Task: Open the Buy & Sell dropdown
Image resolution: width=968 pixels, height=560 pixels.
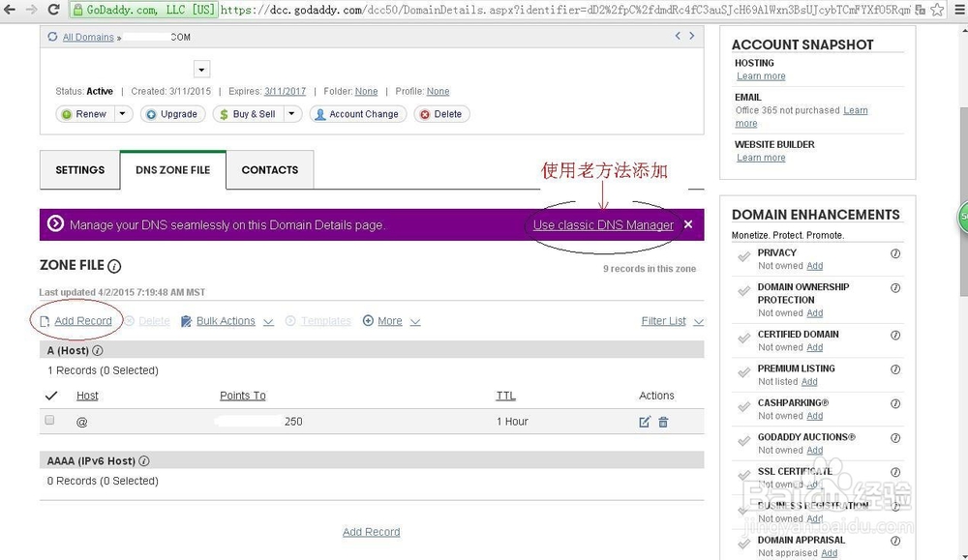Action: (x=291, y=113)
